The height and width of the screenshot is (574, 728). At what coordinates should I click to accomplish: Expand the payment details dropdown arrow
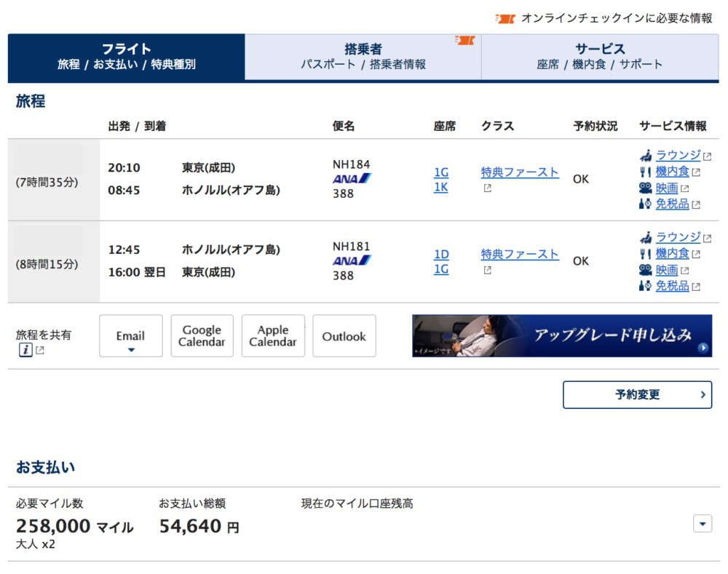(x=703, y=524)
